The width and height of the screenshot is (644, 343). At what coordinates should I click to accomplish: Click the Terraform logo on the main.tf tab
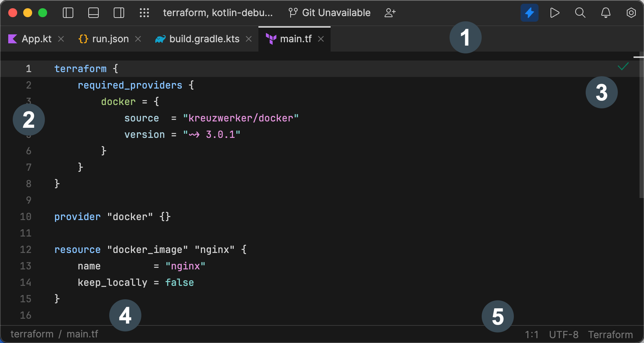point(270,38)
